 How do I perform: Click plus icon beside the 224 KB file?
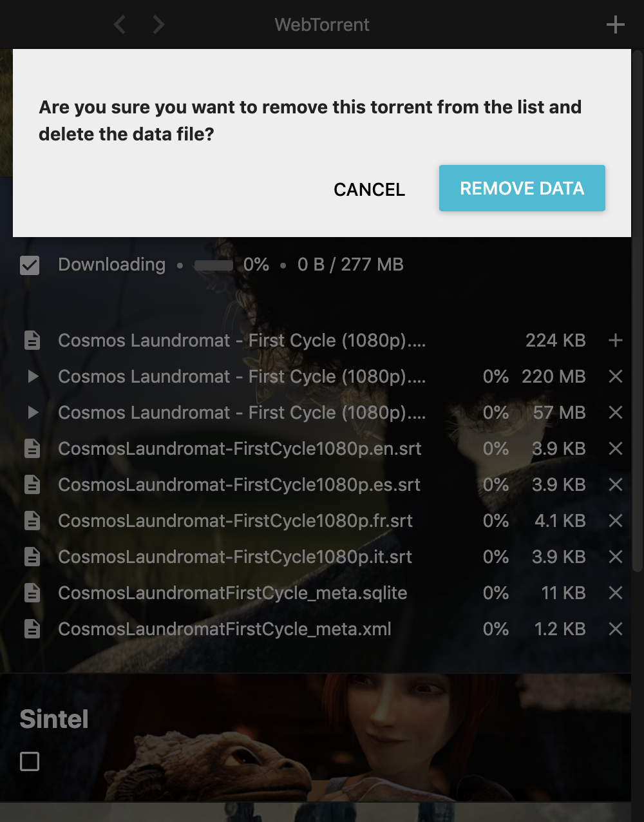[615, 340]
